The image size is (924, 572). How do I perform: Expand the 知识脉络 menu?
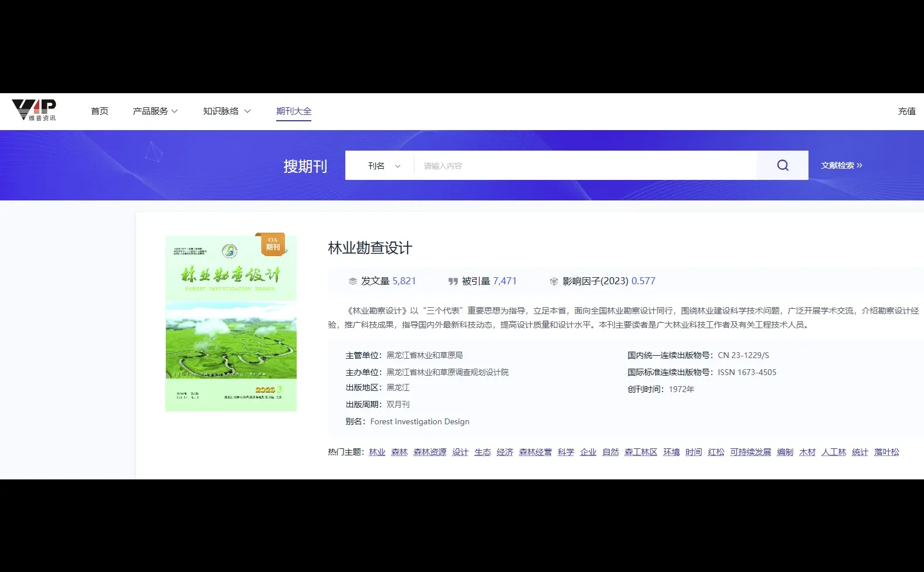[226, 111]
